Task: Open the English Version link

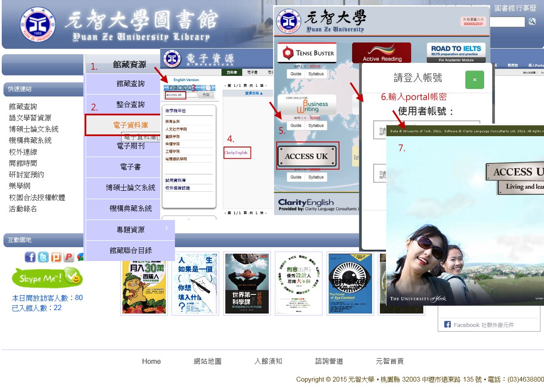Action: [186, 80]
